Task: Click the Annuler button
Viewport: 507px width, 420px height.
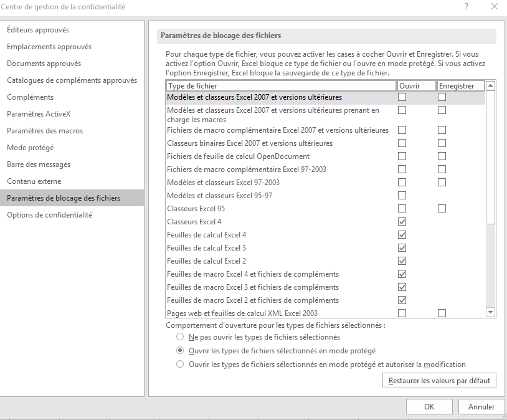Action: click(x=481, y=407)
